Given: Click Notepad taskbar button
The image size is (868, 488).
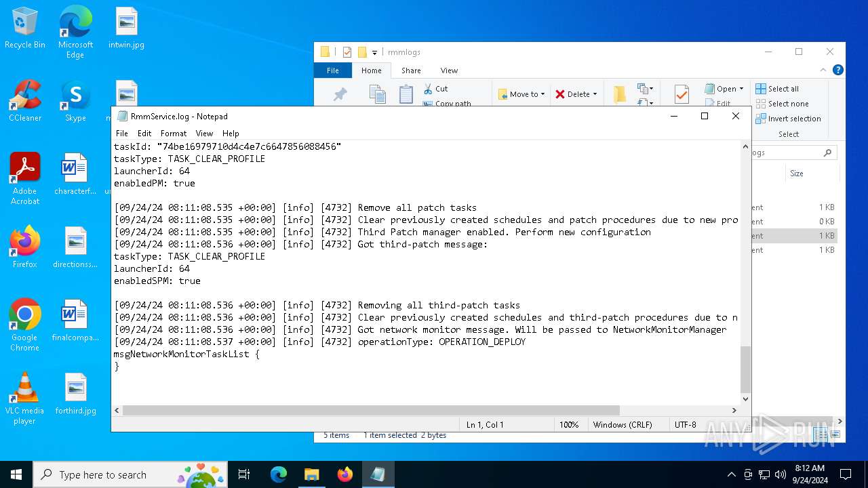Looking at the screenshot, I should pyautogui.click(x=378, y=474).
